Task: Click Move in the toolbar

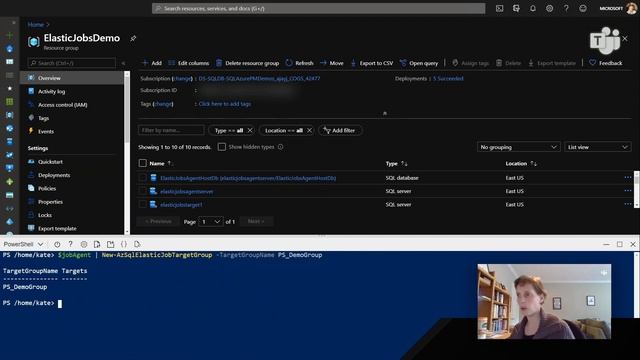Action: 331,63
